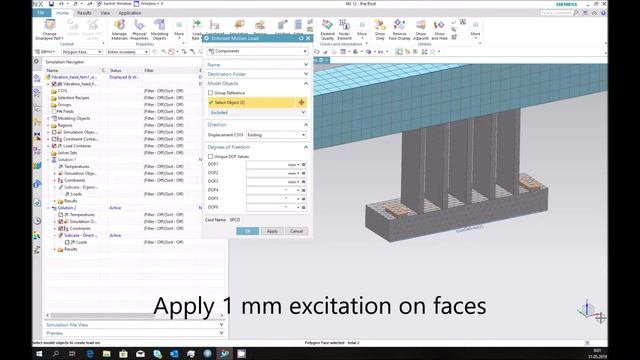Select Solution 1 tree item

[67, 160]
